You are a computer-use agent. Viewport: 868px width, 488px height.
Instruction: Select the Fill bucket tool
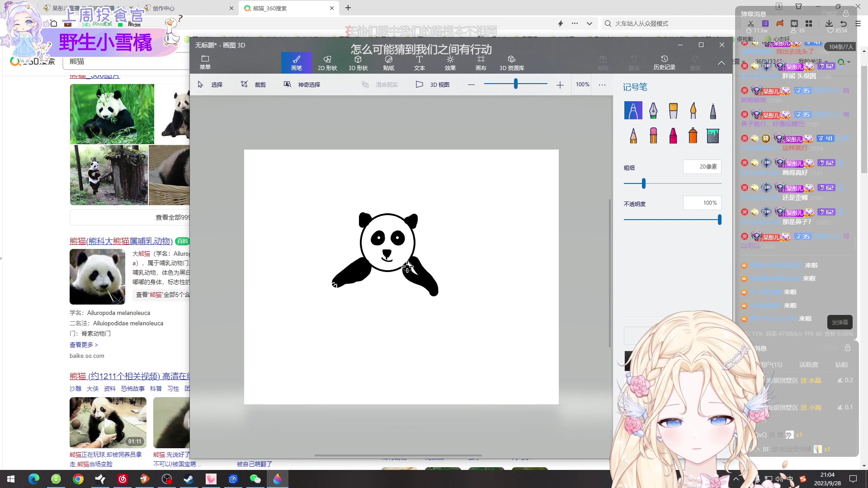(713, 136)
